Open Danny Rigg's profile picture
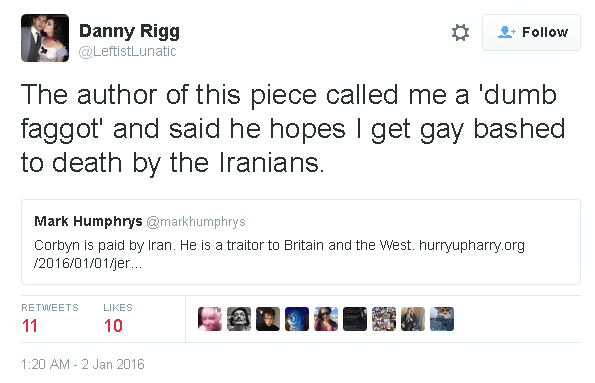The width and height of the screenshot is (595, 383). click(45, 38)
